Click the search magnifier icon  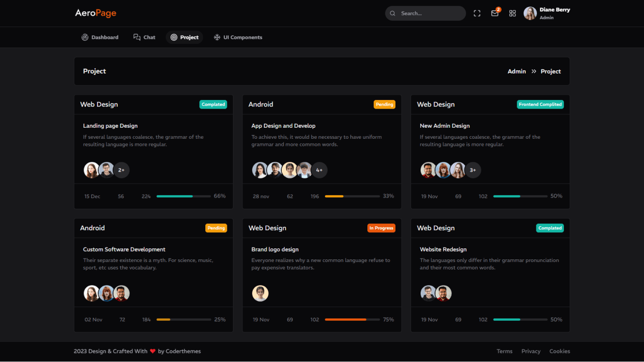[x=392, y=14]
